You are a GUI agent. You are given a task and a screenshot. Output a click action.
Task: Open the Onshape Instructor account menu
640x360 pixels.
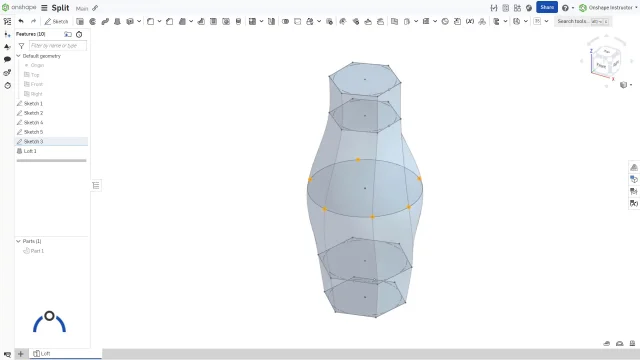(x=608, y=8)
